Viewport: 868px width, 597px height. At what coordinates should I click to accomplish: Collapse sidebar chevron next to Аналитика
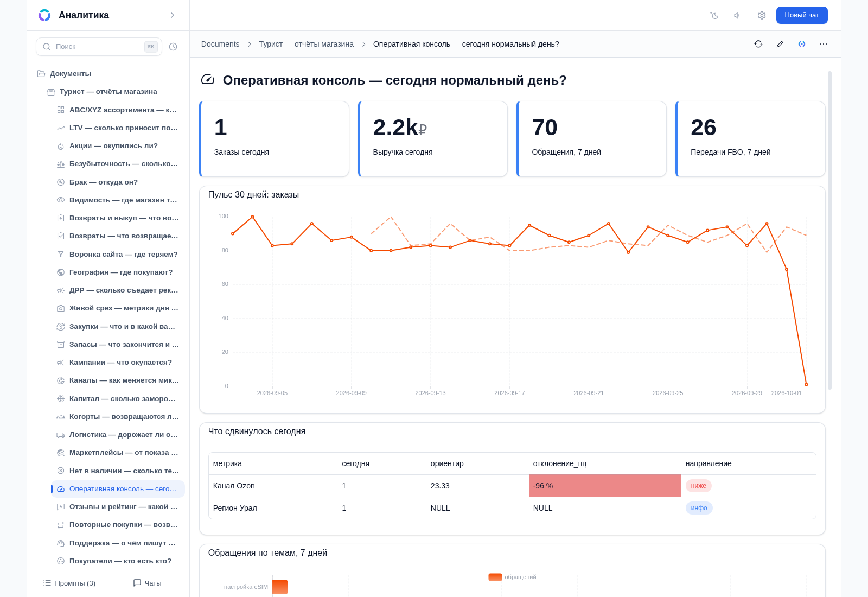click(x=173, y=15)
